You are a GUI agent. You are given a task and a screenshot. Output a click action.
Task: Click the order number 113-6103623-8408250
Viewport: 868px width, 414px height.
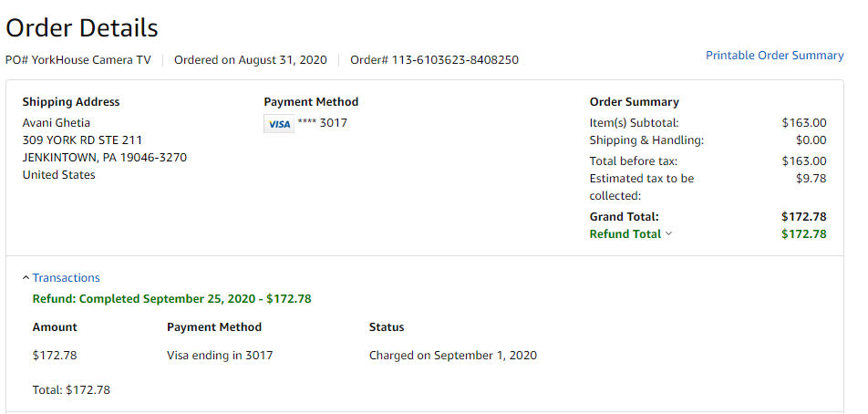[x=435, y=60]
